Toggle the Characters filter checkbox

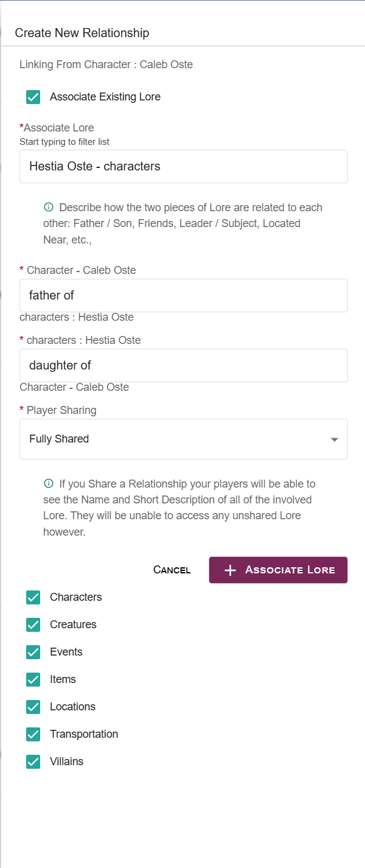(x=33, y=597)
